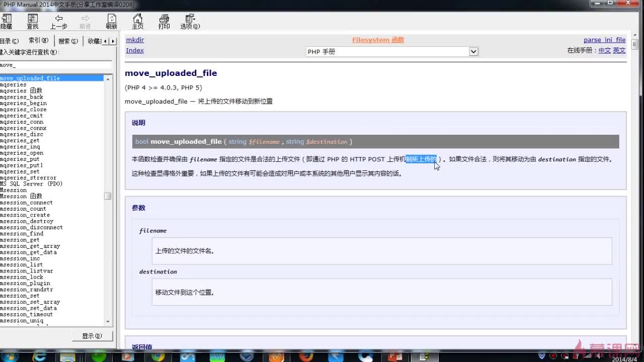644x362 pixels.
Task: Click the index list scroll down arrow
Action: (108, 322)
